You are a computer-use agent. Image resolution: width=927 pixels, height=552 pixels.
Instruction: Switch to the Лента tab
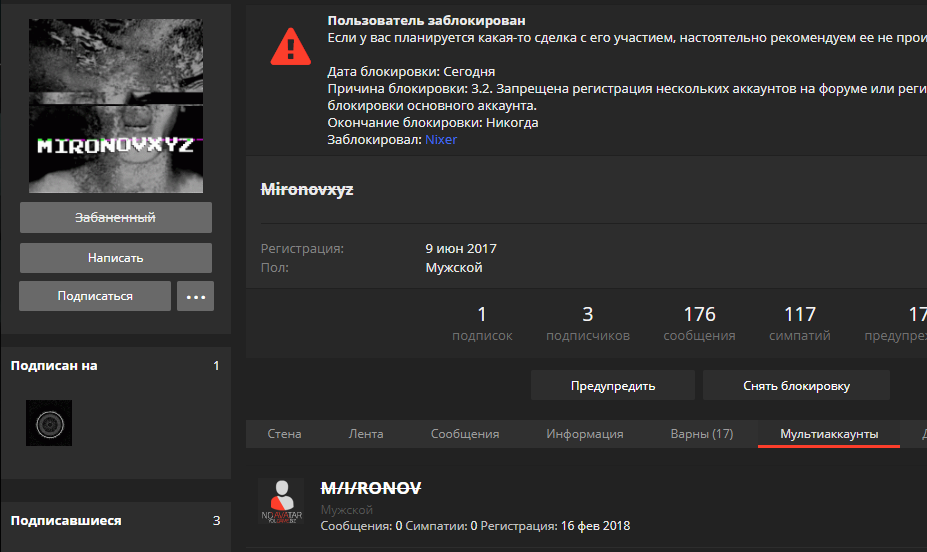(x=366, y=434)
